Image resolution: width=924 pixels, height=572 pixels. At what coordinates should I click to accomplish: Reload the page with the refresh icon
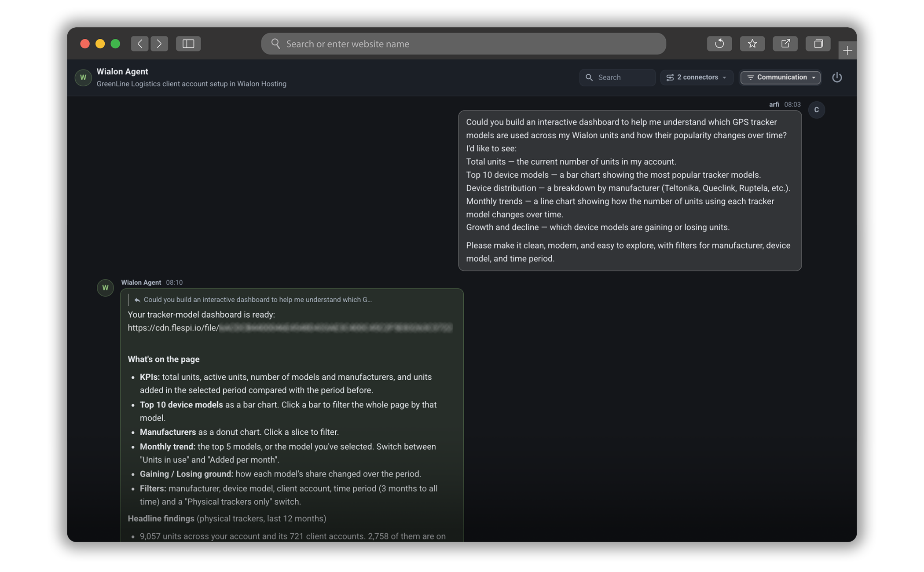coord(719,44)
